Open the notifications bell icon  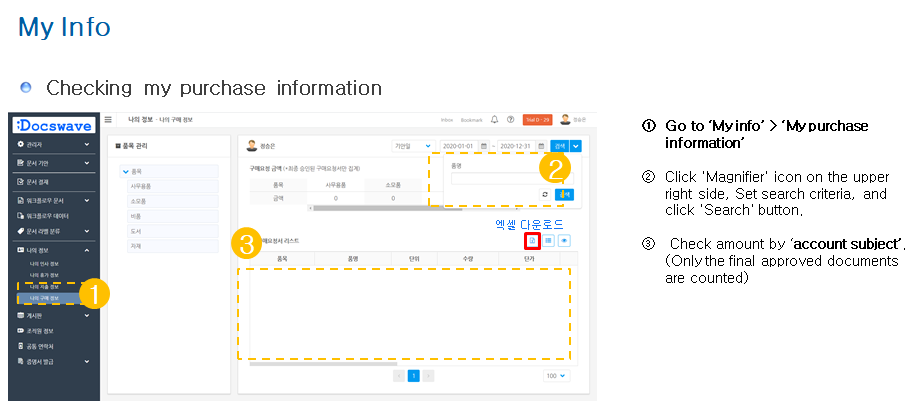click(494, 120)
